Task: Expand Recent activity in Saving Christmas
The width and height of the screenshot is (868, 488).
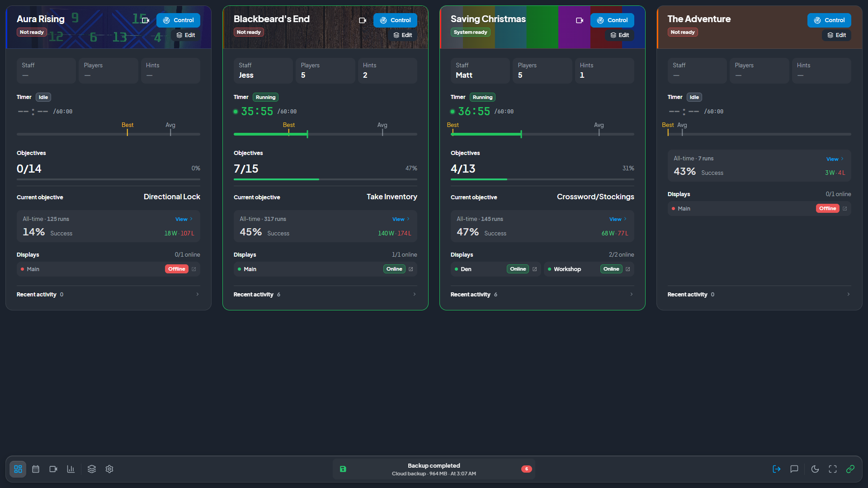Action: coord(542,295)
